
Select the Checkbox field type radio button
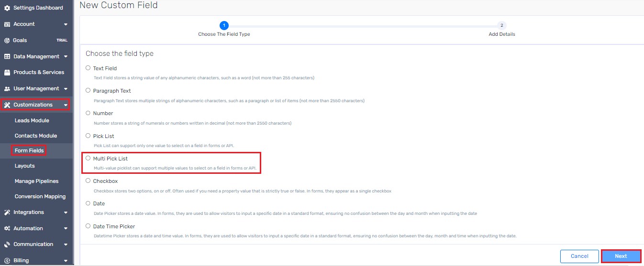(x=88, y=181)
